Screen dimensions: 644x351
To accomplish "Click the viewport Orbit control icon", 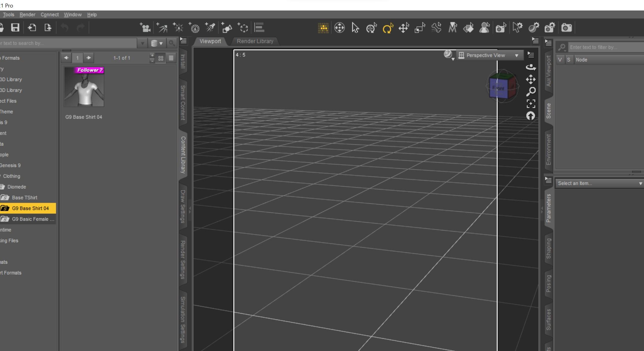I will pos(531,67).
